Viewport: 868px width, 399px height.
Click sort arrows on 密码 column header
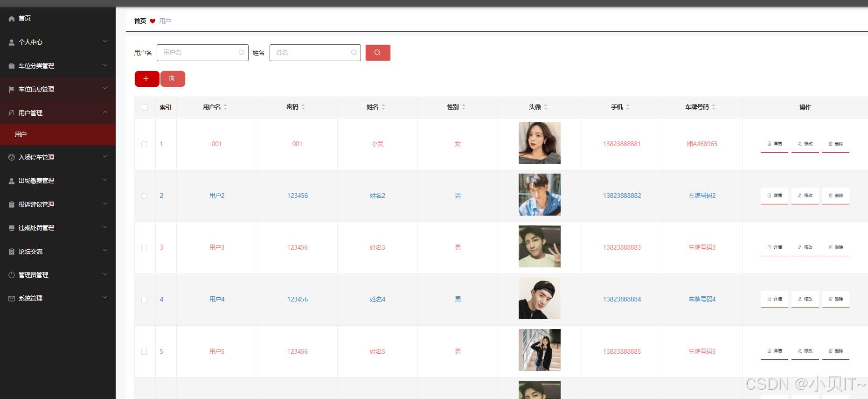click(x=303, y=107)
